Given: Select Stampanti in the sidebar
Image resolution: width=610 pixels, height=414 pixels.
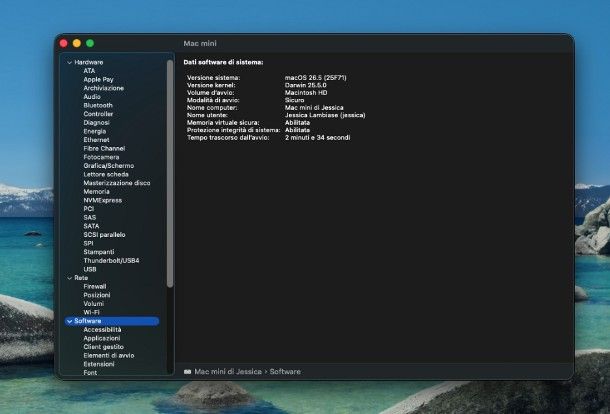Looking at the screenshot, I should (x=99, y=252).
